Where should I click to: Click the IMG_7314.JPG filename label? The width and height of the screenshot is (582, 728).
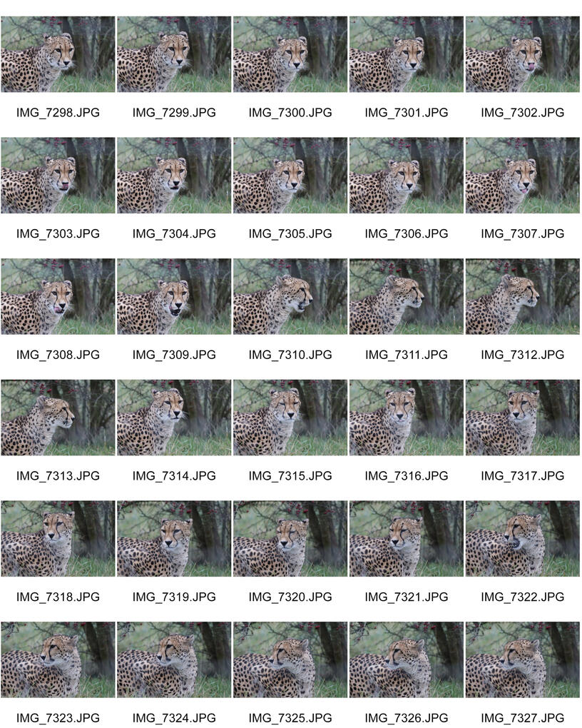174,476
